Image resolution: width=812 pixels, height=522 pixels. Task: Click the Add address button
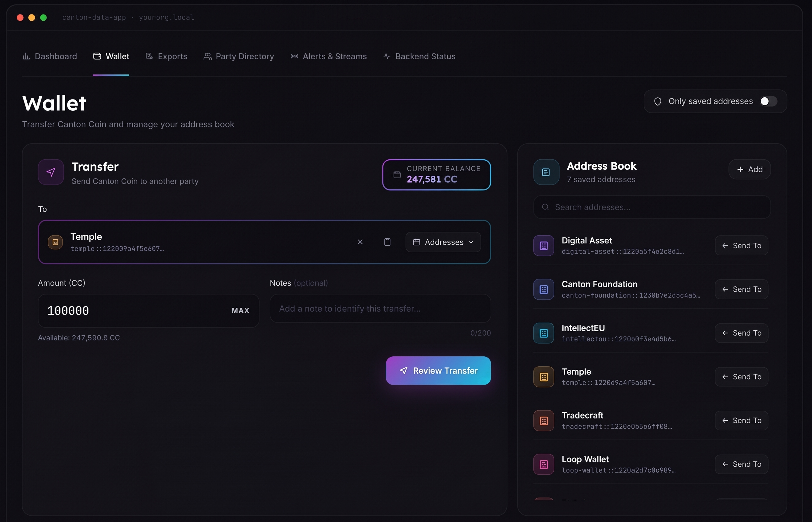click(x=750, y=169)
